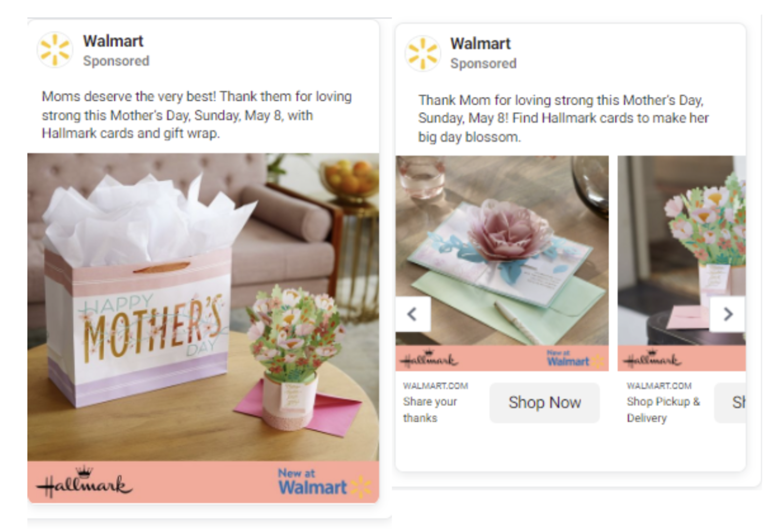The image size is (774, 532).
Task: Click Hallmark logo under rose card image
Action: click(429, 359)
